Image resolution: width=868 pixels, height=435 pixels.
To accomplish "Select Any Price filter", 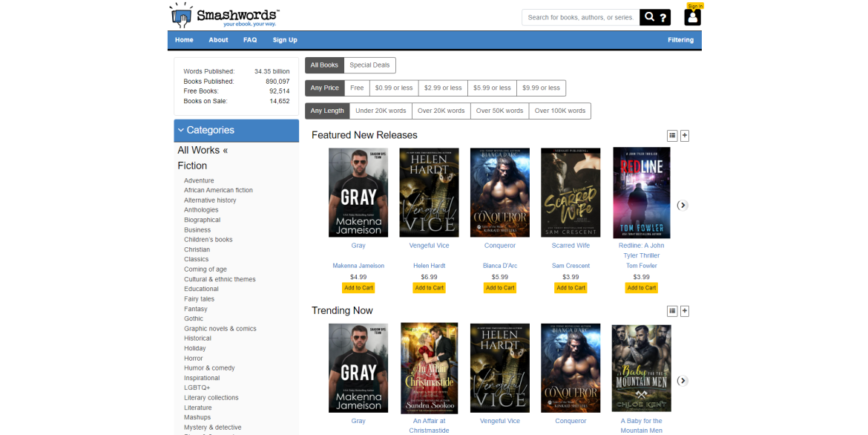I will [324, 88].
